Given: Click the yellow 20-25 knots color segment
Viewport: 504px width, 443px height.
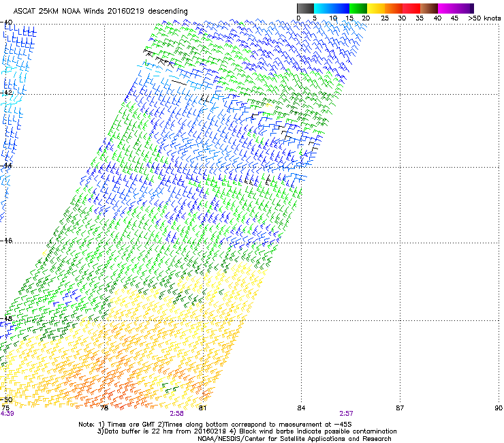Looking at the screenshot, I should click(376, 8).
